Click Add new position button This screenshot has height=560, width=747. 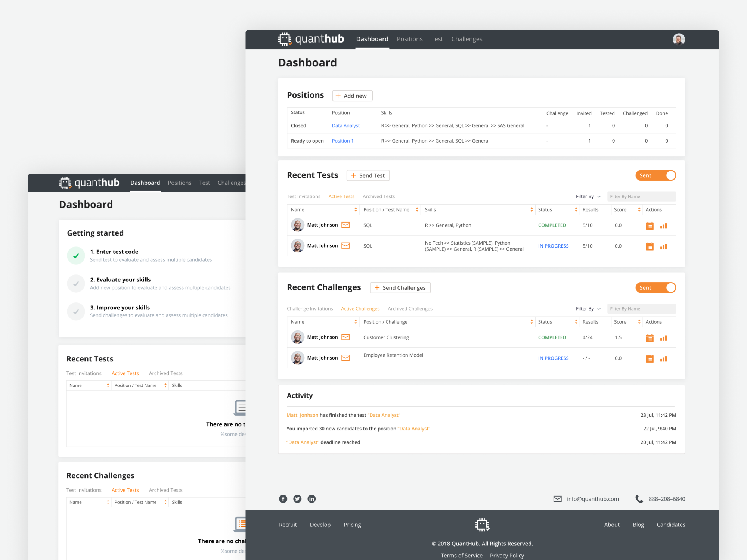pyautogui.click(x=352, y=96)
